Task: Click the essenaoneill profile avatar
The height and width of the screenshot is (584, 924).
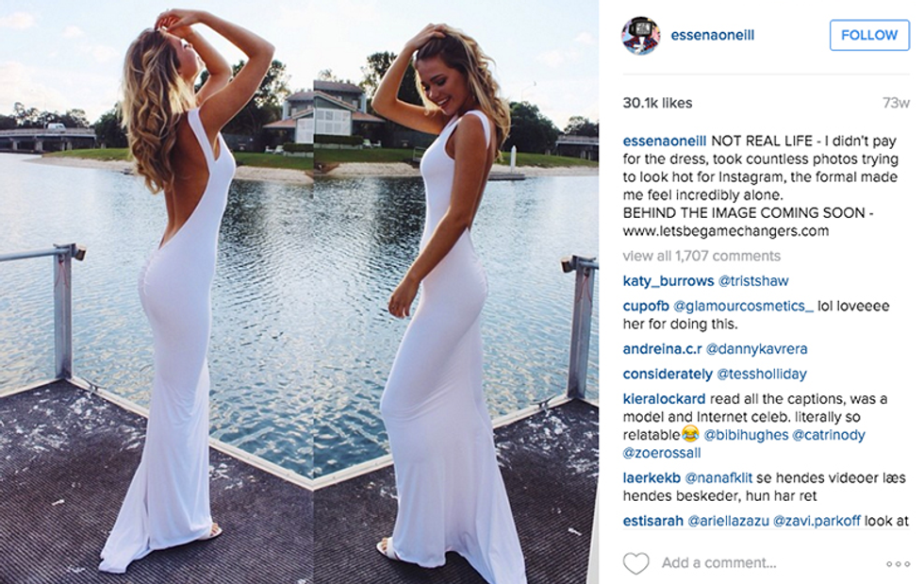Action: pyautogui.click(x=640, y=36)
